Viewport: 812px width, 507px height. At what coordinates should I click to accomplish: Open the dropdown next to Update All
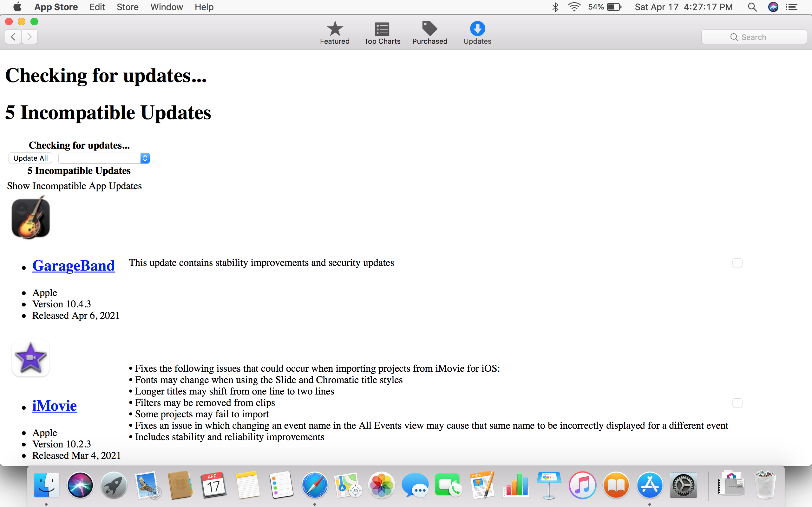[104, 158]
